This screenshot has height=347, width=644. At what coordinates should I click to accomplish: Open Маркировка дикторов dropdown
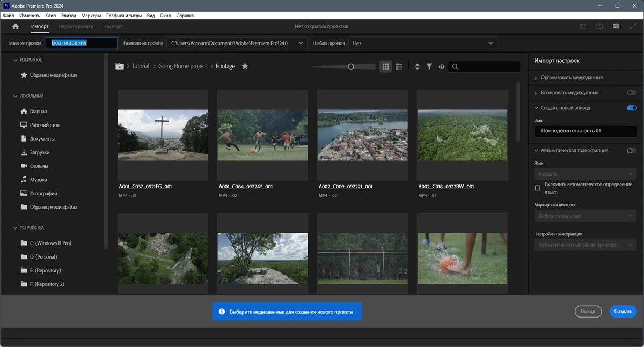(586, 216)
